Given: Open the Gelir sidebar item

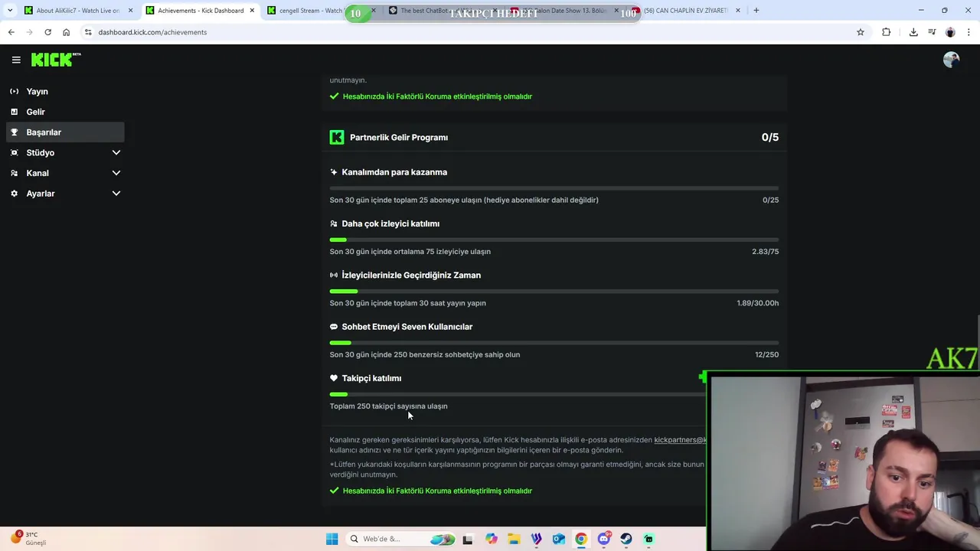Looking at the screenshot, I should (x=65, y=112).
